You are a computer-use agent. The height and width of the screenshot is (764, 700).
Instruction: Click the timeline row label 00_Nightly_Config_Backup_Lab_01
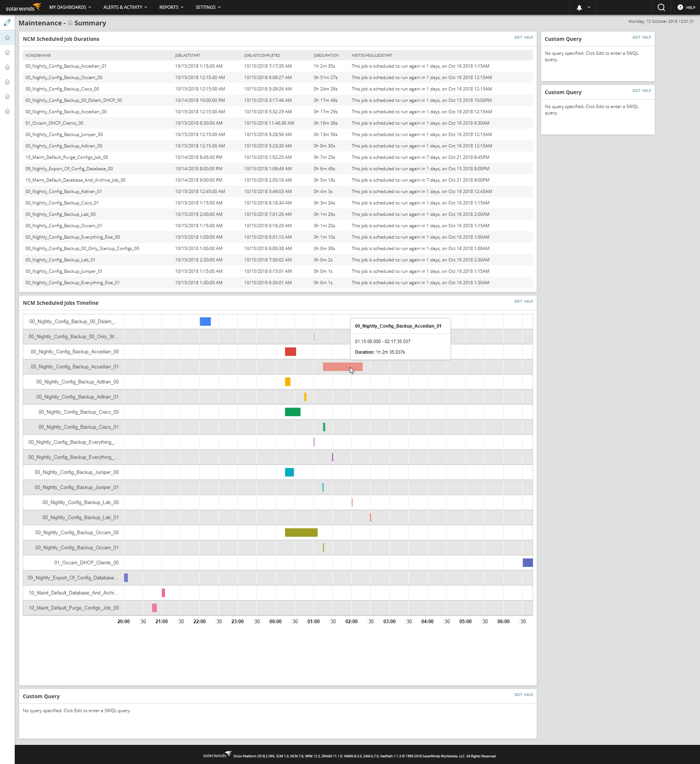(x=81, y=517)
